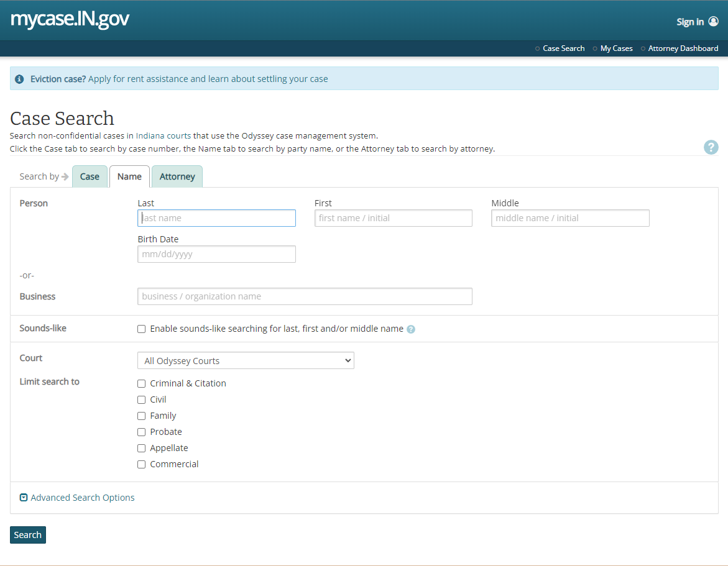The width and height of the screenshot is (728, 566).
Task: Click the Search button
Action: pyautogui.click(x=28, y=535)
